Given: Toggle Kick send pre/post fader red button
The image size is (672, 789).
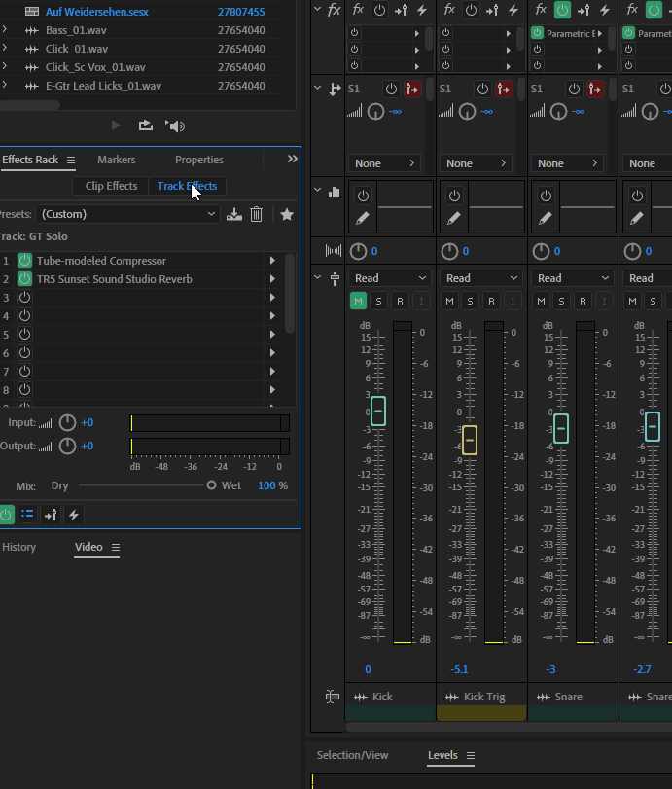Looking at the screenshot, I should tap(412, 90).
